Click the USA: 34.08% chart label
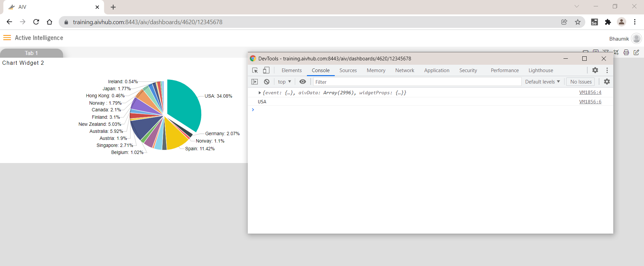This screenshot has height=266, width=644. [218, 96]
